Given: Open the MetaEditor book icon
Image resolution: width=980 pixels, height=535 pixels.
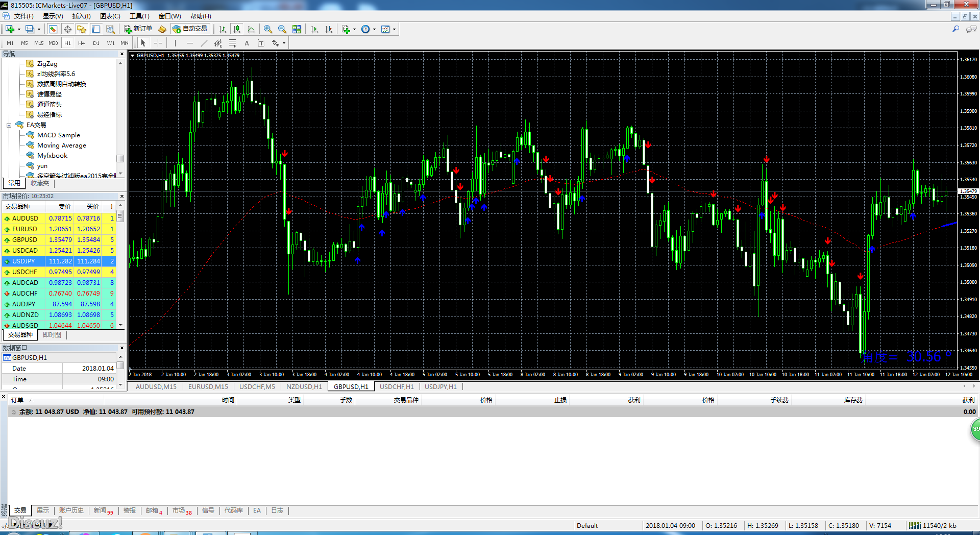Looking at the screenshot, I should pyautogui.click(x=162, y=29).
